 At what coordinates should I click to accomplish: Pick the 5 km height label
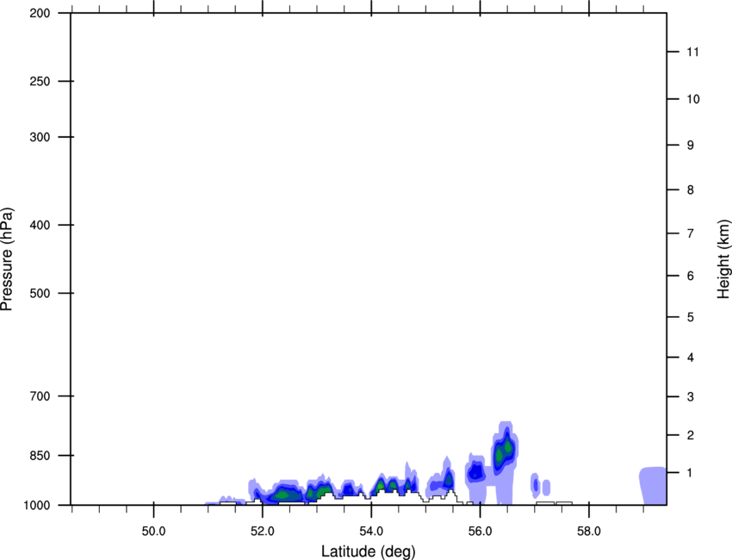[691, 318]
